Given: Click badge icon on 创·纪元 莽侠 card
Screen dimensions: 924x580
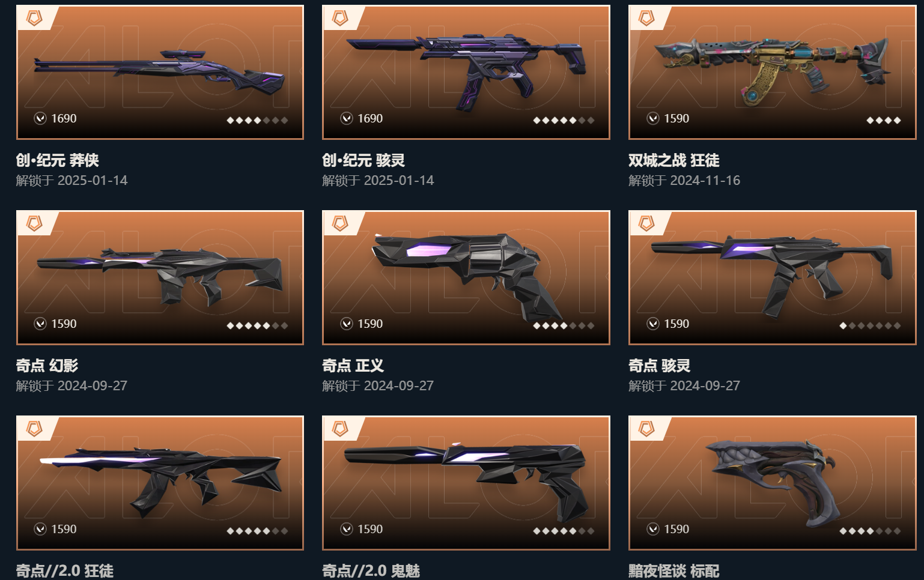Looking at the screenshot, I should coord(34,19).
